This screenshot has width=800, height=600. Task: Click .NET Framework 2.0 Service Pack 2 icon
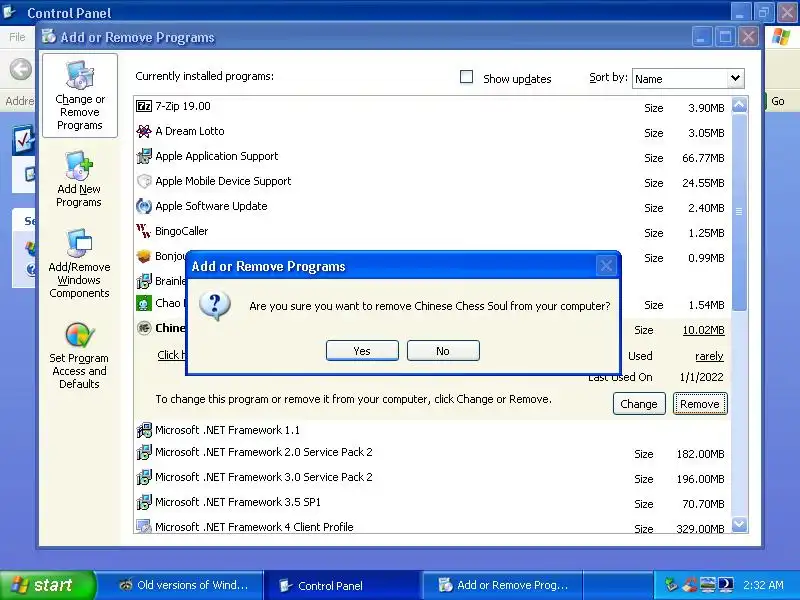coord(144,452)
